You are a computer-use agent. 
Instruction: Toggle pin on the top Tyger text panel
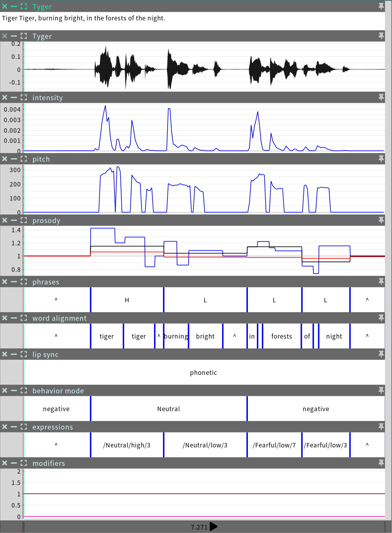point(381,6)
